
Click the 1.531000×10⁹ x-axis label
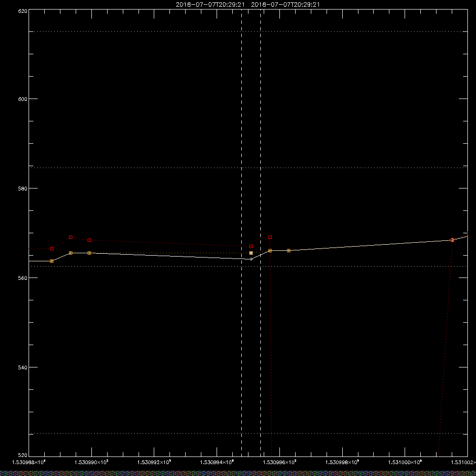(x=405, y=462)
